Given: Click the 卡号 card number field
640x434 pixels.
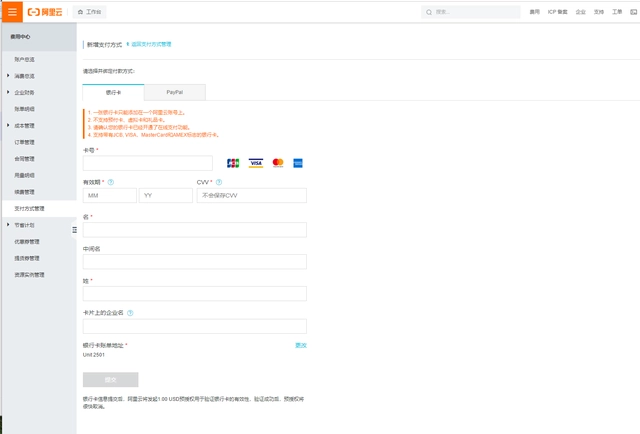Looking at the screenshot, I should point(147,163).
